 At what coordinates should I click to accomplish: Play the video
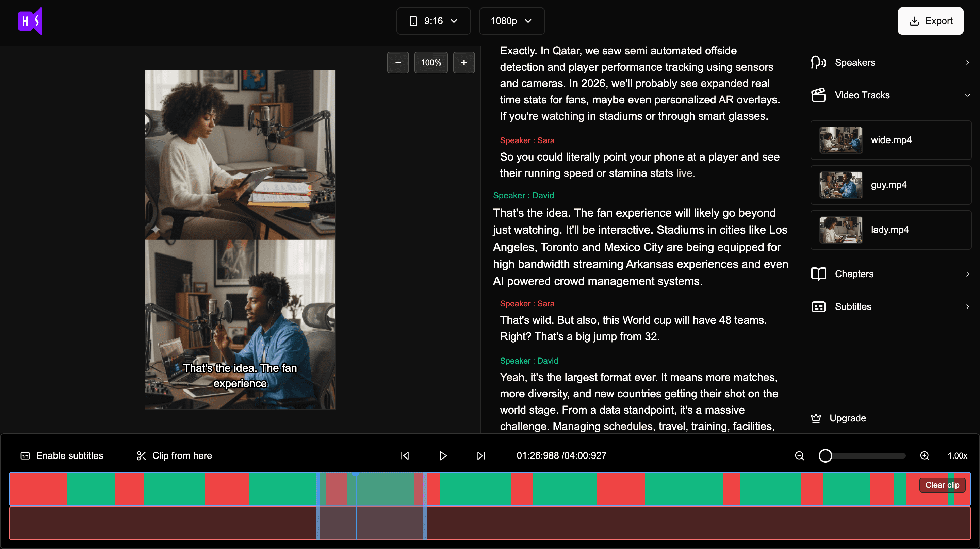coord(443,455)
